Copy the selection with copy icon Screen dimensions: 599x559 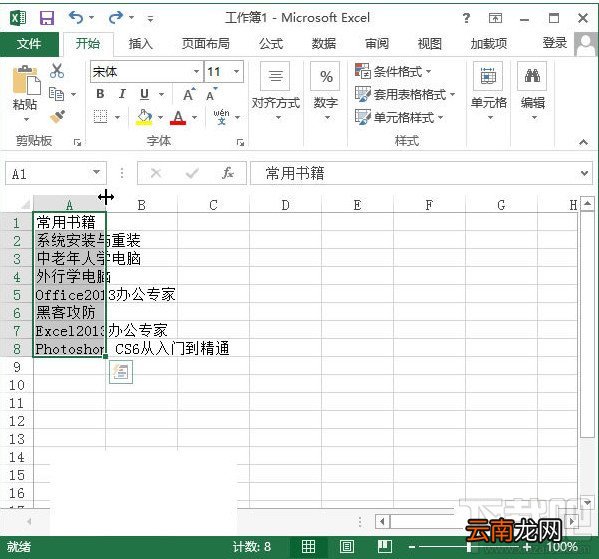[x=57, y=94]
